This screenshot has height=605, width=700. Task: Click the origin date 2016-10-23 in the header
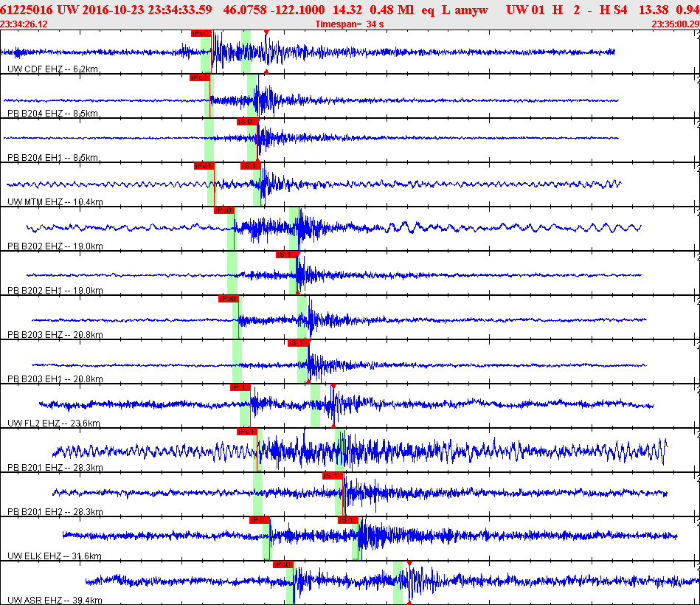point(110,10)
